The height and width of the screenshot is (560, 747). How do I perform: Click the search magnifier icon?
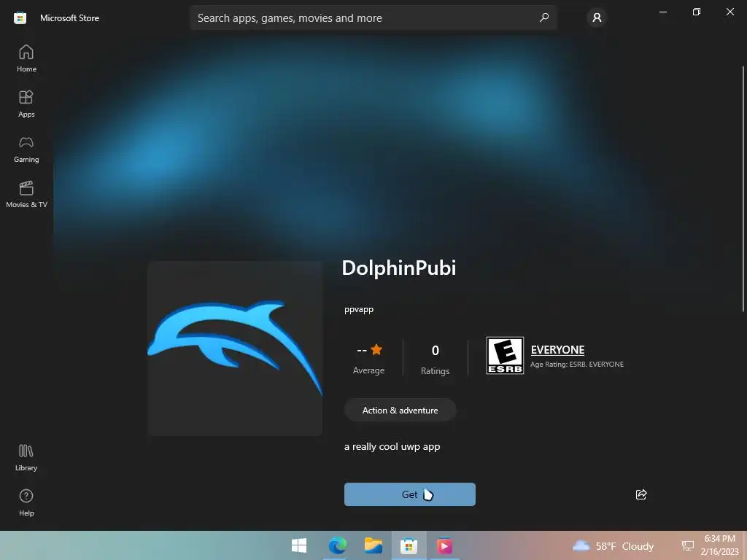pos(544,17)
